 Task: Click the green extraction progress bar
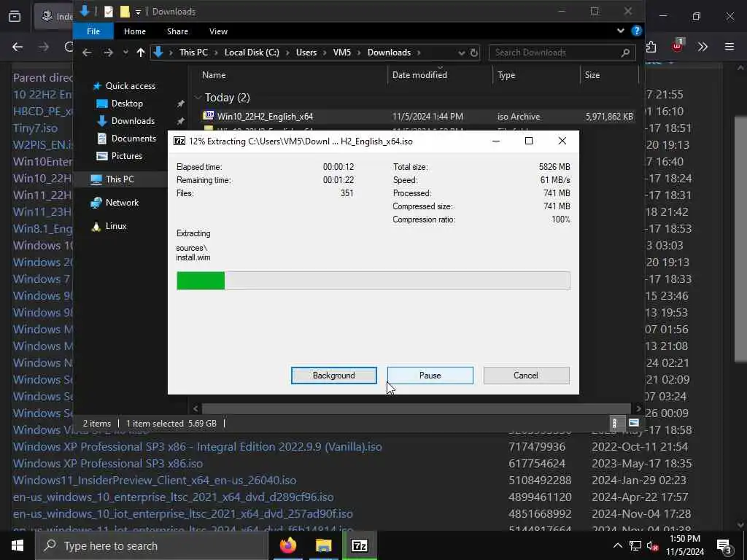tap(373, 281)
